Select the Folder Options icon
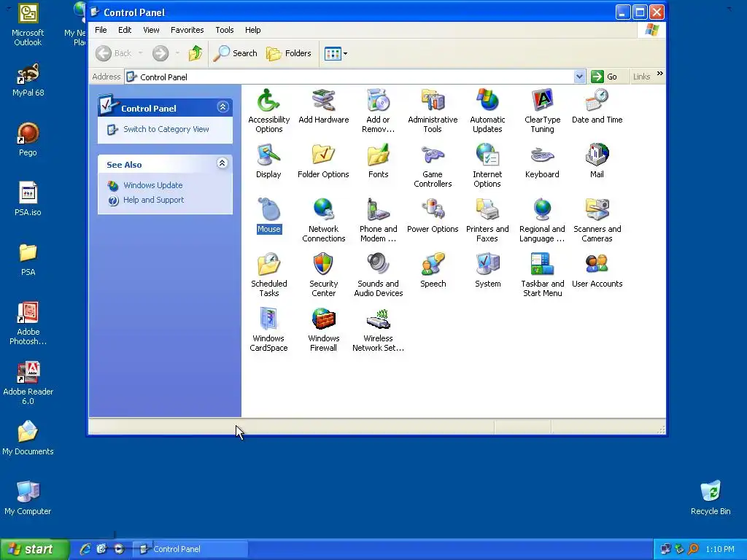 pos(323,160)
